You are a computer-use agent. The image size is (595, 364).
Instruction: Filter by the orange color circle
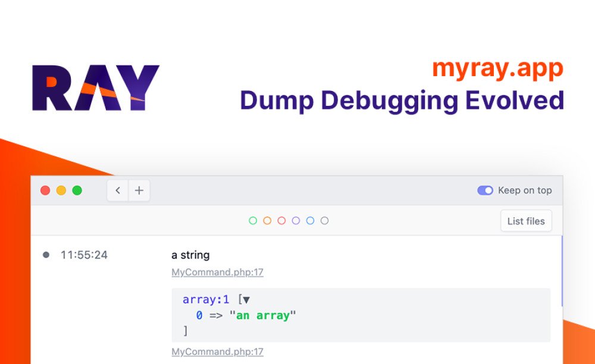267,221
